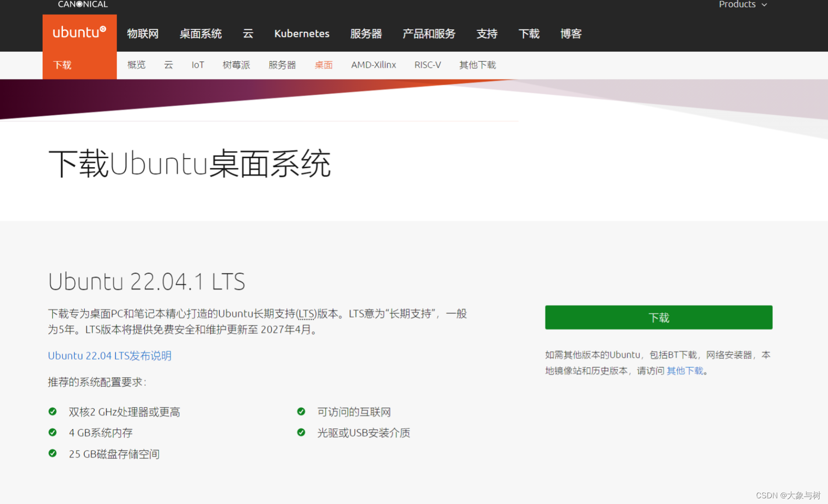Switch to the 其他下载 sub-tab
Screen dimensions: 828x504
pos(477,65)
